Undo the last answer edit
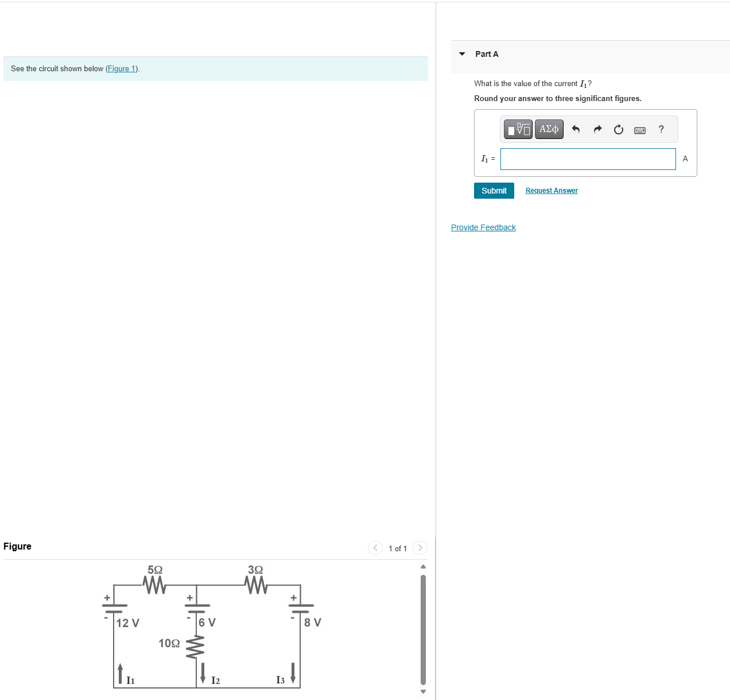 point(576,129)
